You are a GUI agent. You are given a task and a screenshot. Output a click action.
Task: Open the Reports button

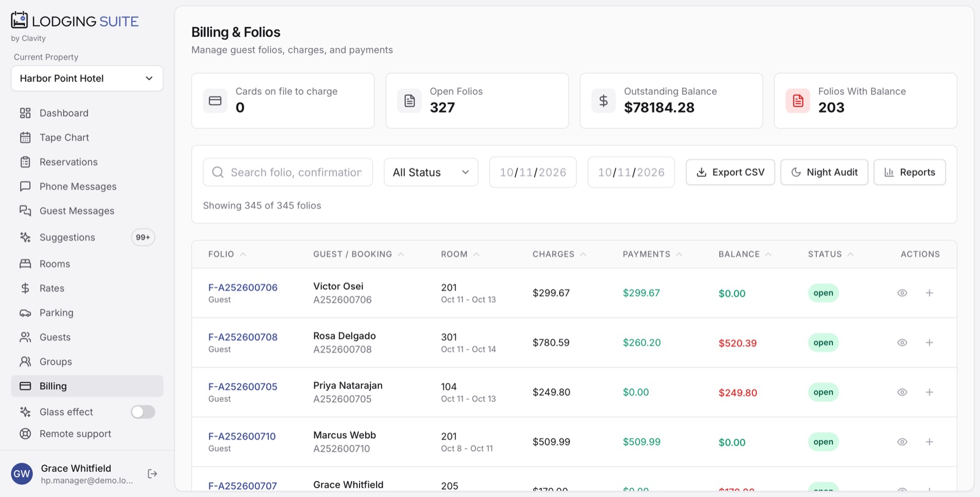click(x=910, y=173)
